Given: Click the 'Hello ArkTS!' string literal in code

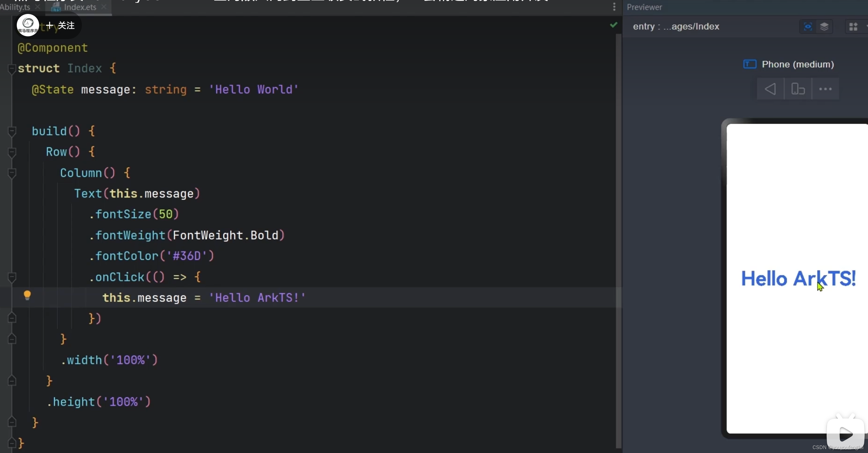Looking at the screenshot, I should 257,298.
